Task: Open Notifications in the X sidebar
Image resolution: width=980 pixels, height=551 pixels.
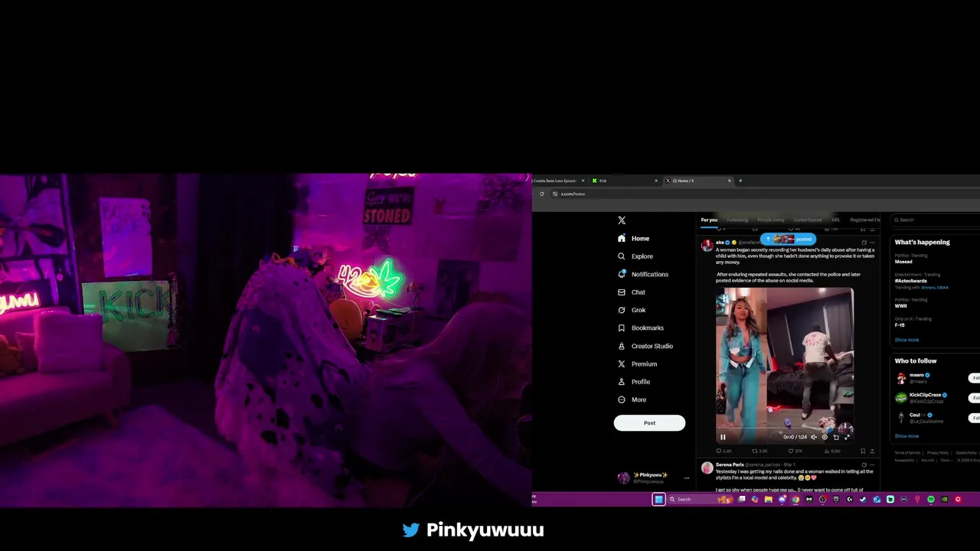Action: [643, 274]
